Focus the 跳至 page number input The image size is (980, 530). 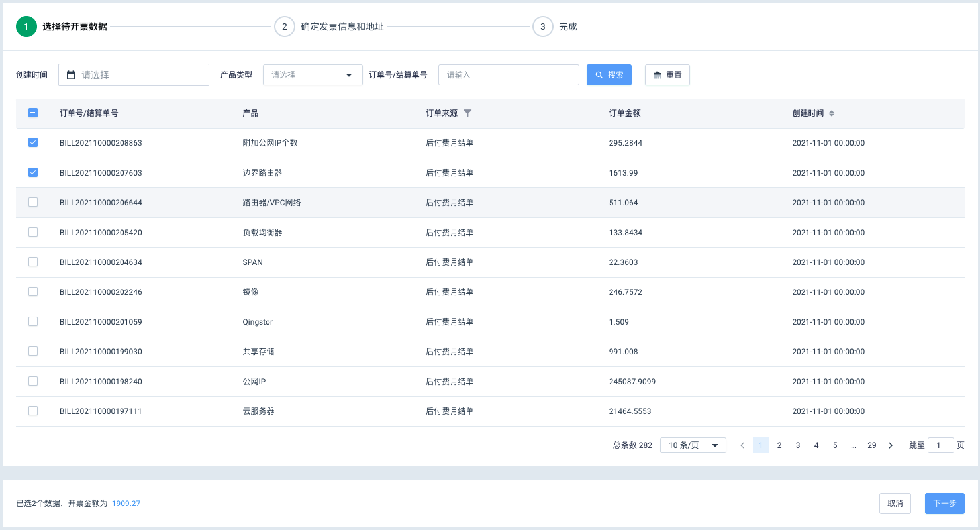(941, 445)
